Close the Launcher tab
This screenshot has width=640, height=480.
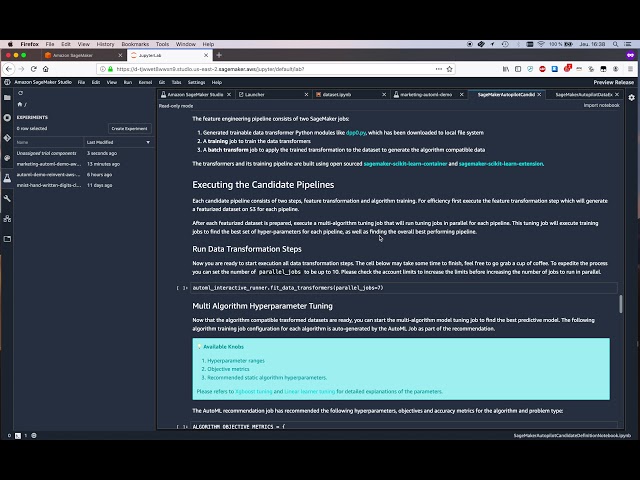(x=307, y=95)
